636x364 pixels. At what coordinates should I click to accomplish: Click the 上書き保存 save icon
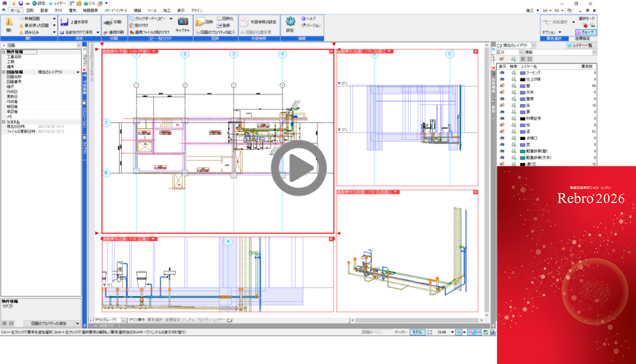64,22
